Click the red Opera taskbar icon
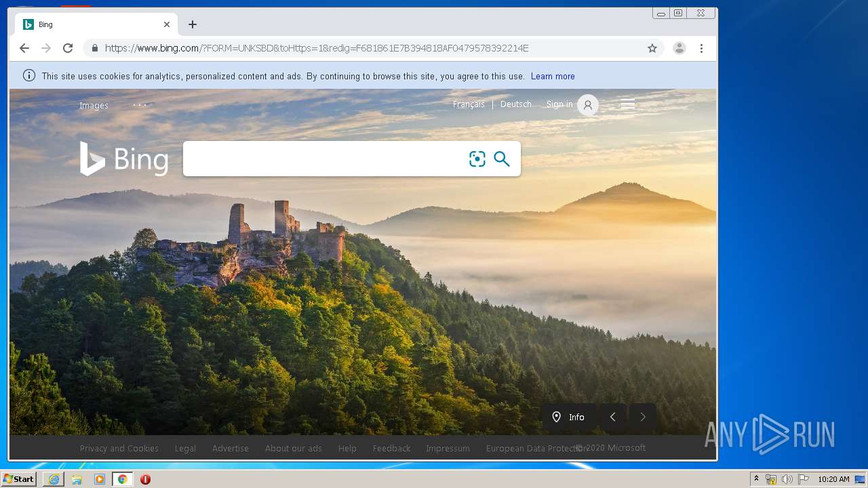This screenshot has width=868, height=488. (x=145, y=479)
